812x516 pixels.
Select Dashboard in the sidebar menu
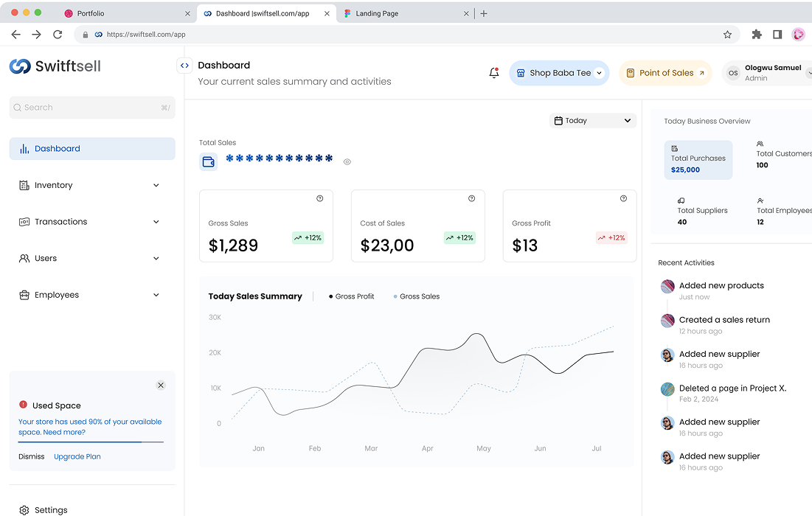tap(92, 149)
